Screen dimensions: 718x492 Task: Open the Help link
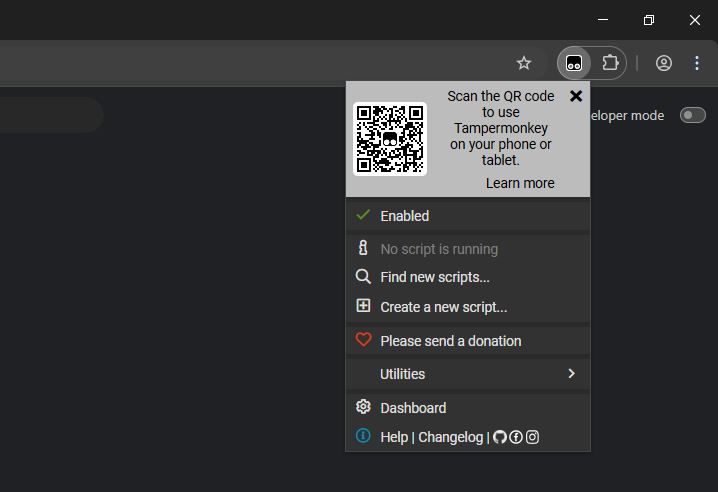(x=394, y=437)
